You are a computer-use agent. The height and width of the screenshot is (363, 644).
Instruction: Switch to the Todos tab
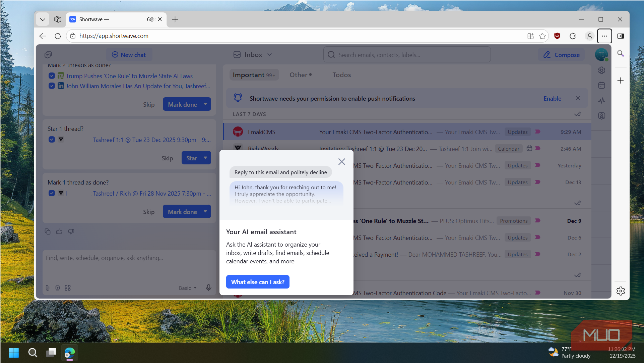click(x=342, y=75)
